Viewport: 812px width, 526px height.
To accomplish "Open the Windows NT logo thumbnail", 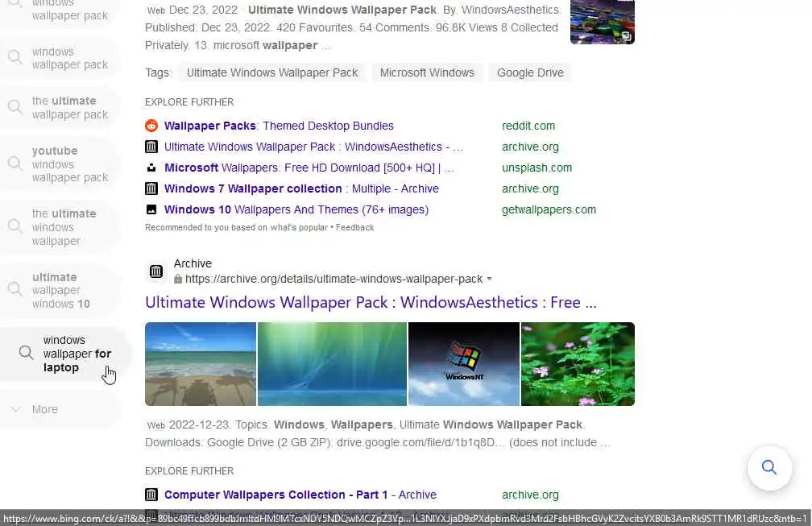I will click(x=464, y=364).
